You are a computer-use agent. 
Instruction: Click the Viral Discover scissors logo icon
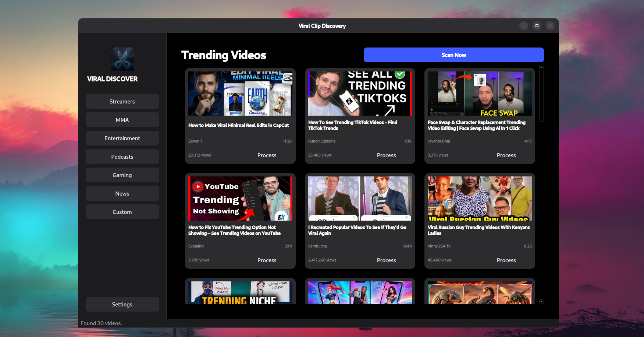click(x=122, y=59)
